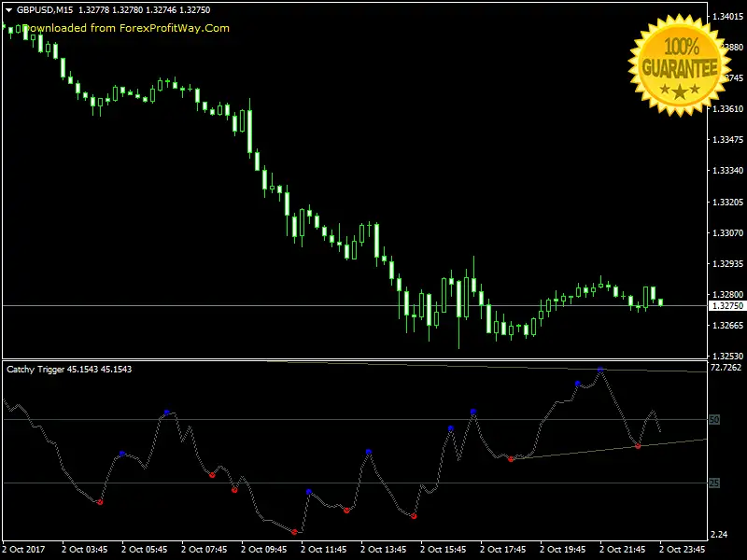Image resolution: width=747 pixels, height=560 pixels.
Task: Click the 2 Oct 21:45 time label
Action: (623, 550)
